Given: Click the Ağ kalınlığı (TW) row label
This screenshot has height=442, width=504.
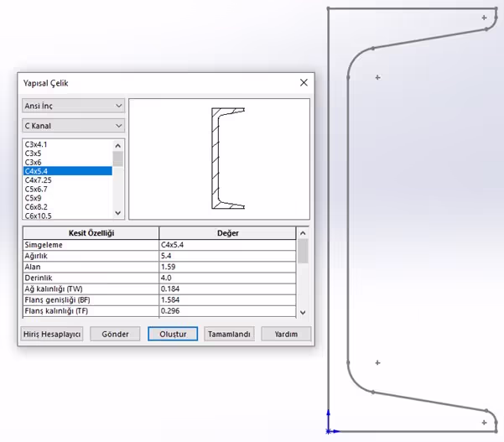Looking at the screenshot, I should [x=91, y=289].
